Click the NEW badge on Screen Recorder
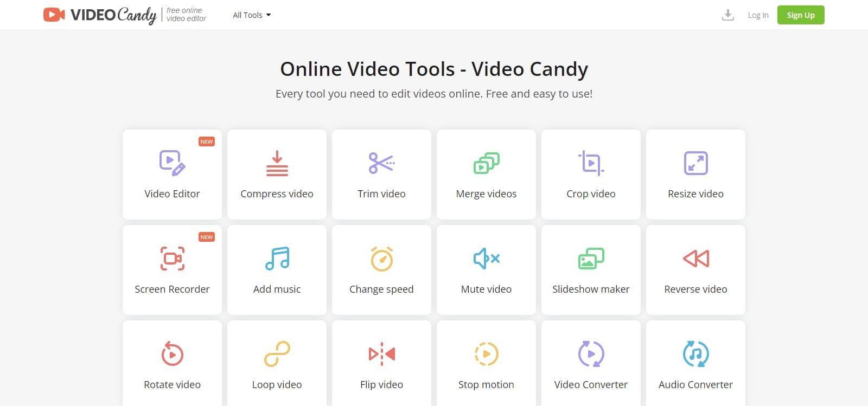The image size is (868, 406). click(207, 237)
